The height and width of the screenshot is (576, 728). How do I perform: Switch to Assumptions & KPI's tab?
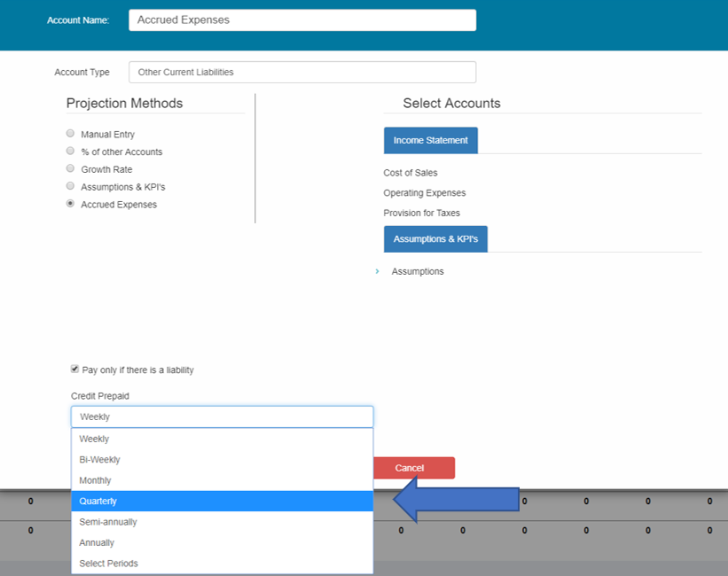pos(435,238)
